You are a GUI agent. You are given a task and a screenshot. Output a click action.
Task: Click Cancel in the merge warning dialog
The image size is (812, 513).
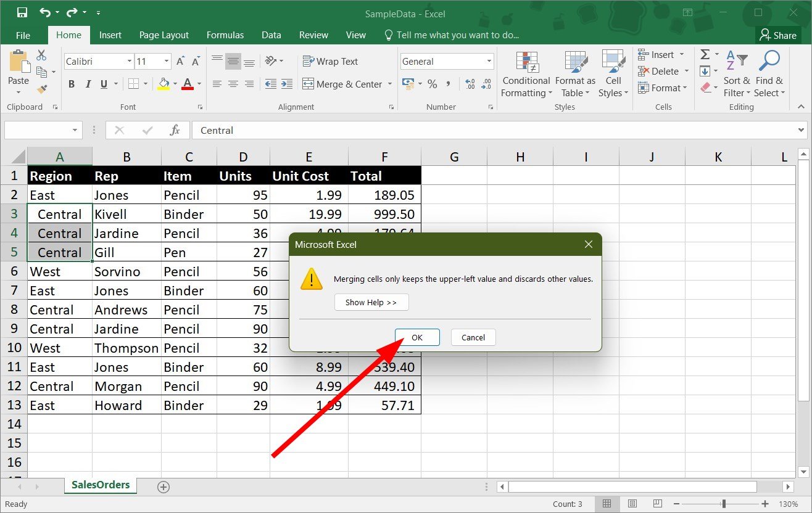point(473,337)
